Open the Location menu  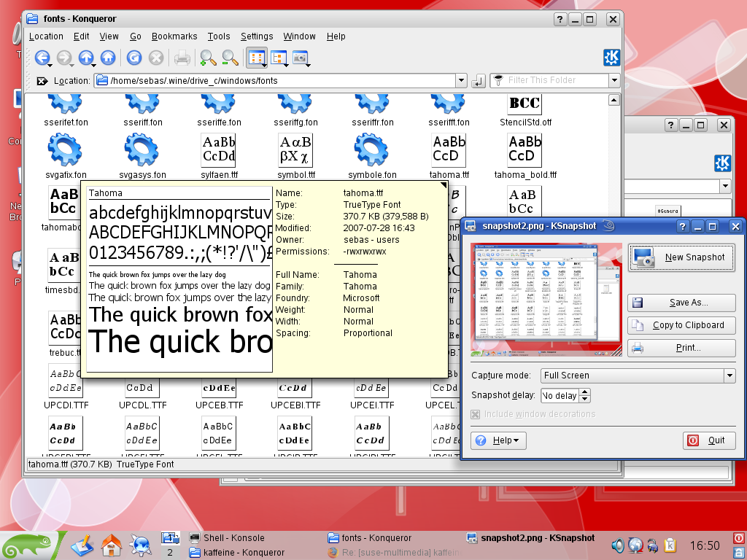coord(46,36)
